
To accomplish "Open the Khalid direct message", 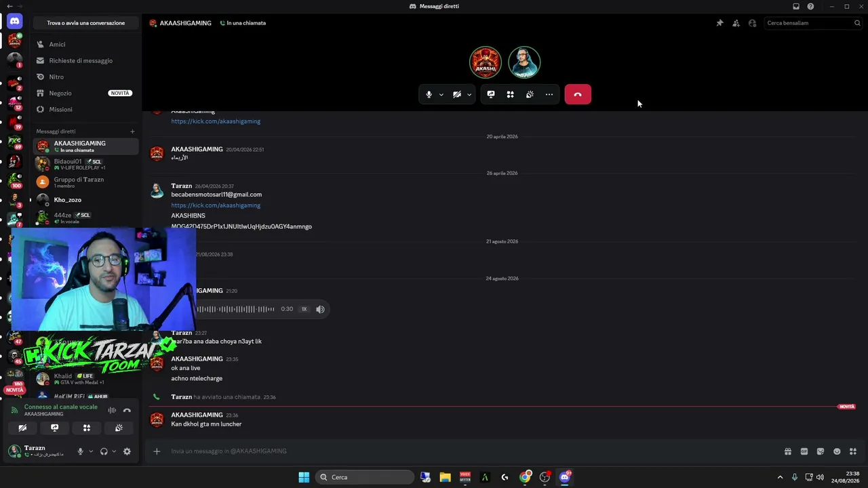I will click(85, 378).
